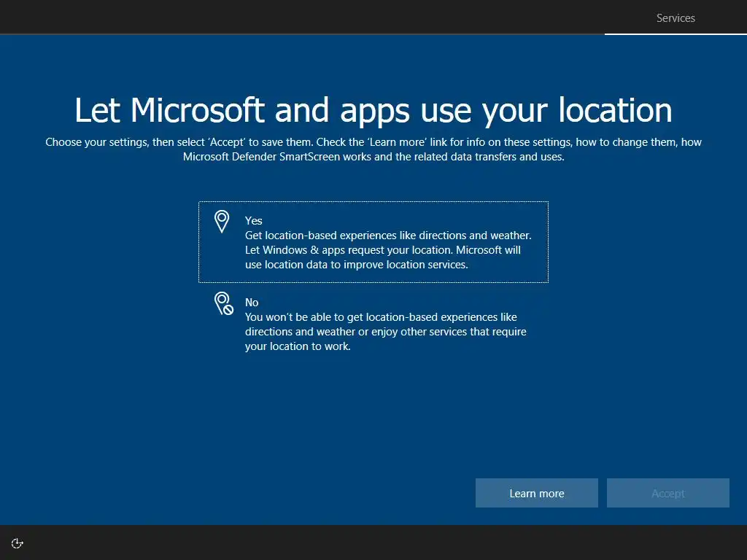Click the text 'your location to work.'

(x=298, y=346)
